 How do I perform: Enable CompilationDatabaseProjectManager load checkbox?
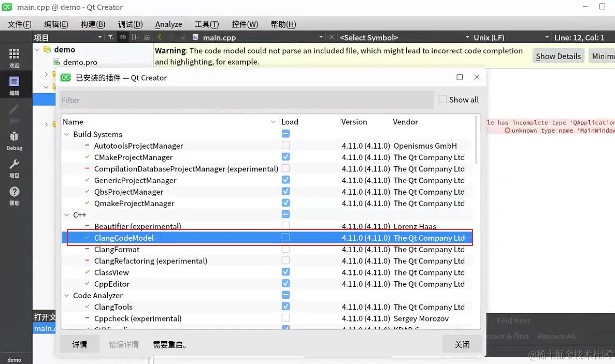tap(285, 168)
